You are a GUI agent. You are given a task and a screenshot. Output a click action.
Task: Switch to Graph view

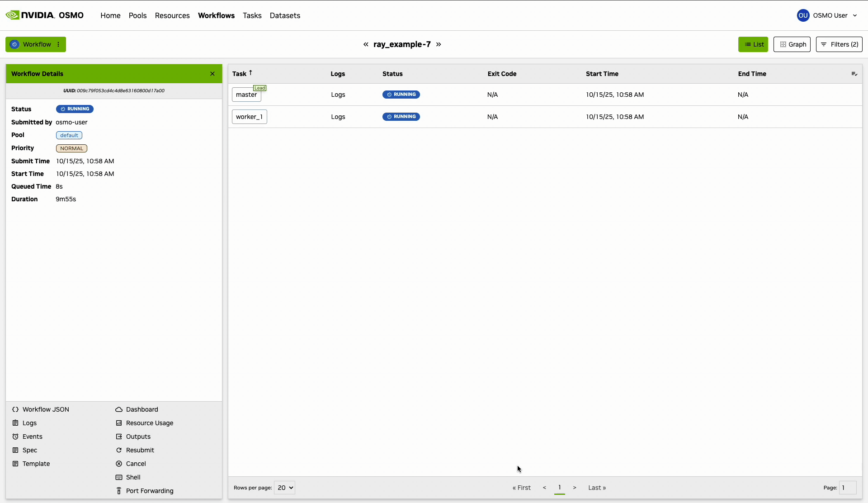click(x=792, y=44)
